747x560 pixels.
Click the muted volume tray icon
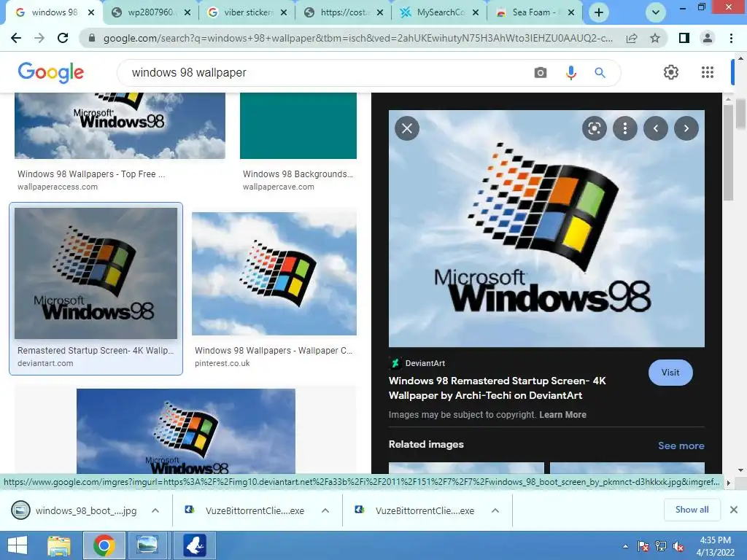[678, 546]
